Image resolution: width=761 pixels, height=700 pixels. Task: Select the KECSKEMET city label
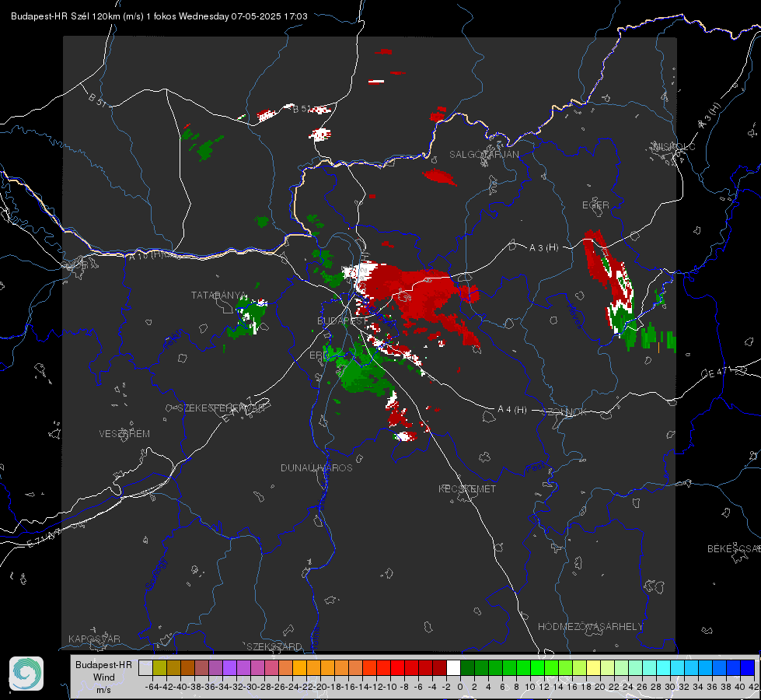click(467, 488)
